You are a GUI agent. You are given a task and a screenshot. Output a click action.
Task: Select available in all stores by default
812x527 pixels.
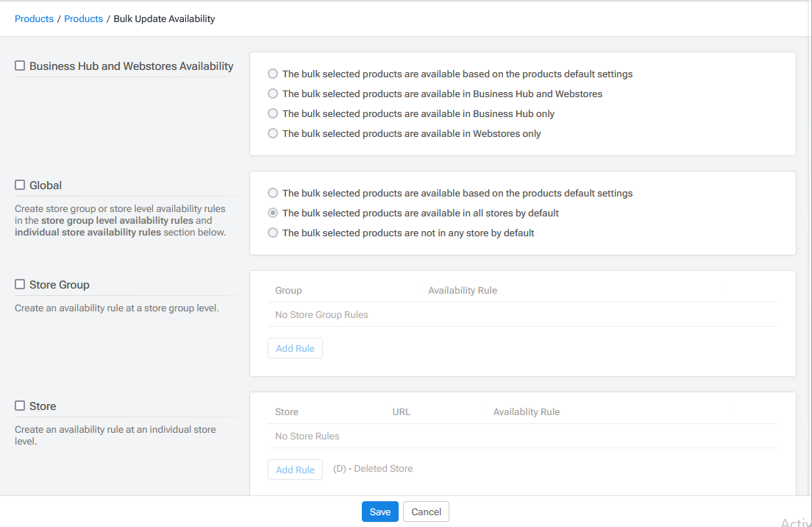pyautogui.click(x=273, y=213)
